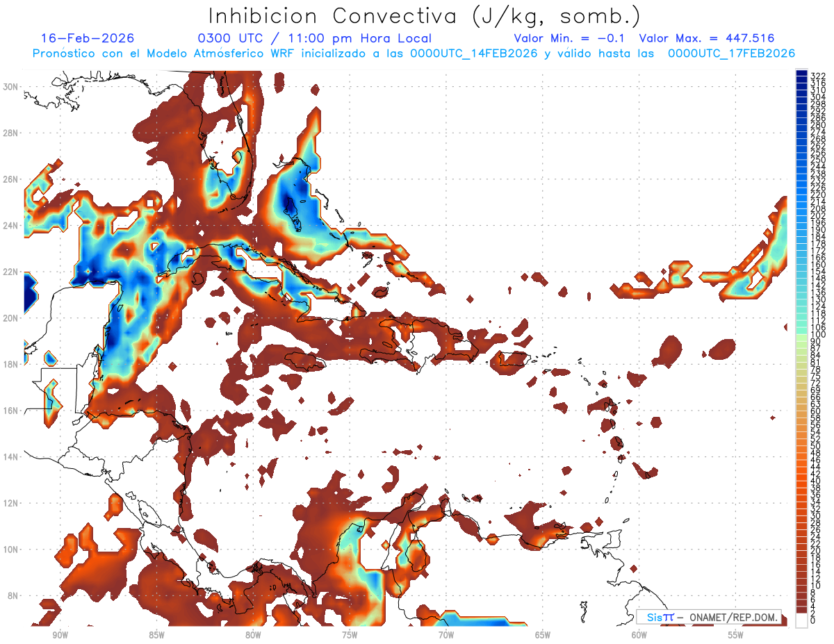The width and height of the screenshot is (834, 644).
Task: Click the initialization stamp '0000UTC_14FEB2026'
Action: (x=474, y=53)
